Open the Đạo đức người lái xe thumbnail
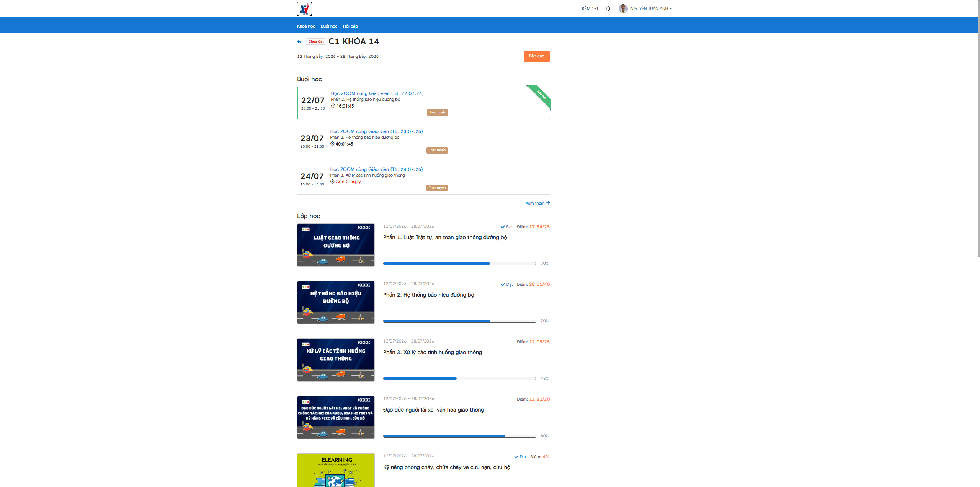Screen dimensions: 980x487 point(336,417)
